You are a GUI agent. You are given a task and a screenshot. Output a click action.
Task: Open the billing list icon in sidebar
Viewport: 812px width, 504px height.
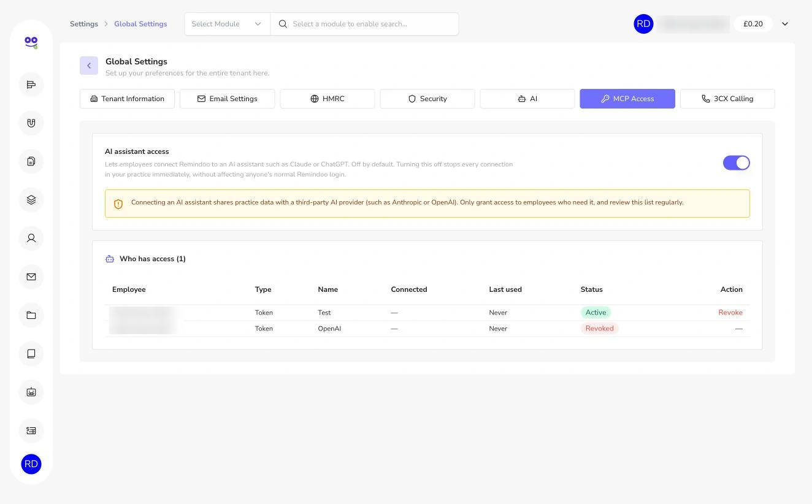click(x=31, y=430)
